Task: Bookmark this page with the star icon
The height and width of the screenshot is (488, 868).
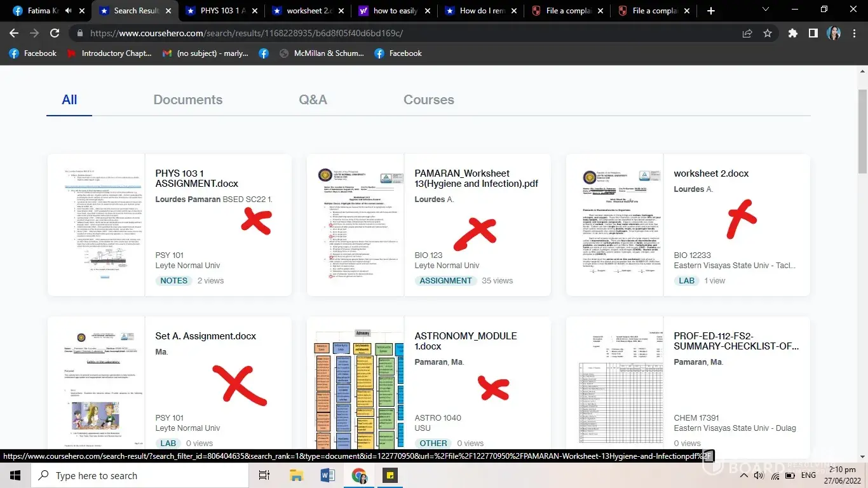Action: point(768,33)
